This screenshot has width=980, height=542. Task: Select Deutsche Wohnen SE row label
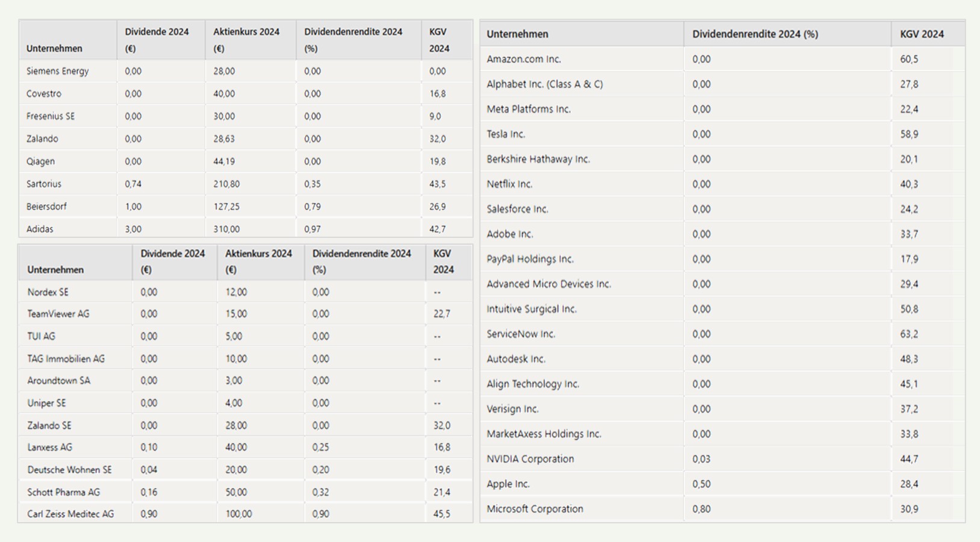pyautogui.click(x=69, y=470)
